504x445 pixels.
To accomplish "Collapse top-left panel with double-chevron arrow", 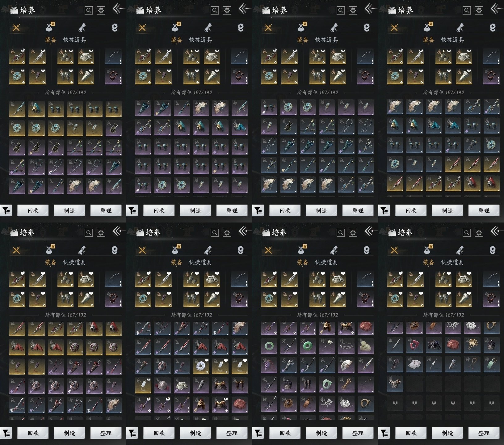I will pos(118,9).
